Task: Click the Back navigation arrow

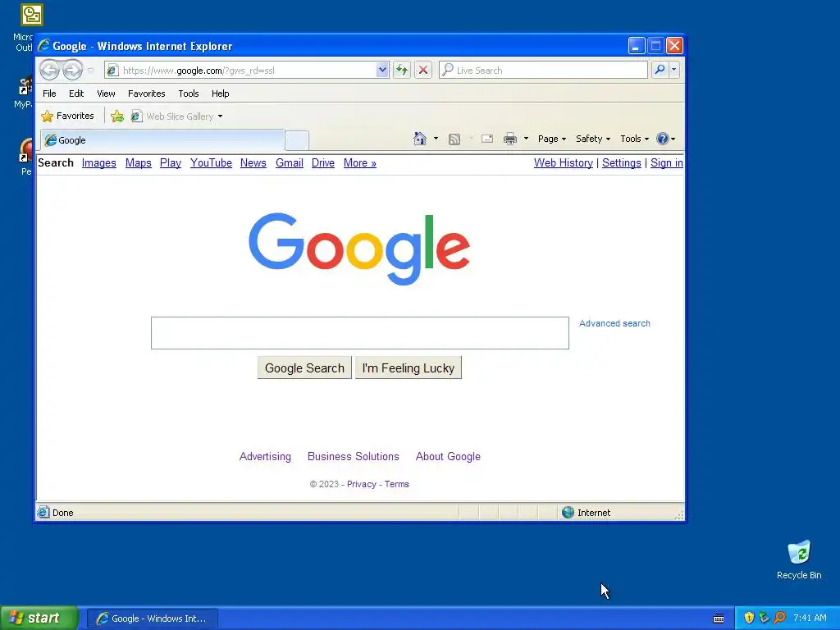Action: click(x=49, y=70)
